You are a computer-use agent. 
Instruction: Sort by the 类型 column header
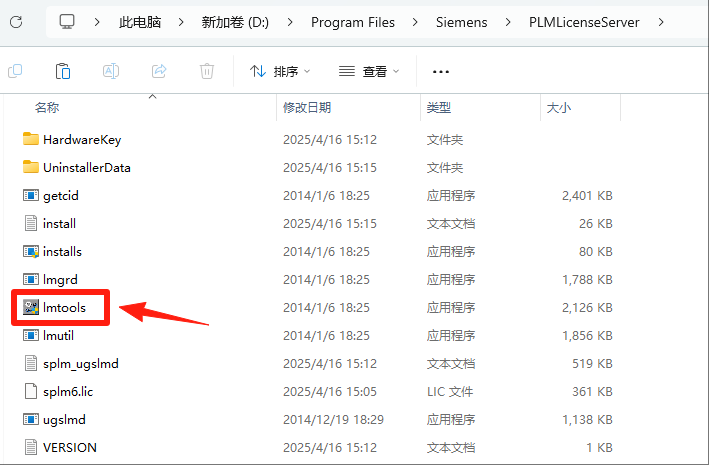(439, 108)
